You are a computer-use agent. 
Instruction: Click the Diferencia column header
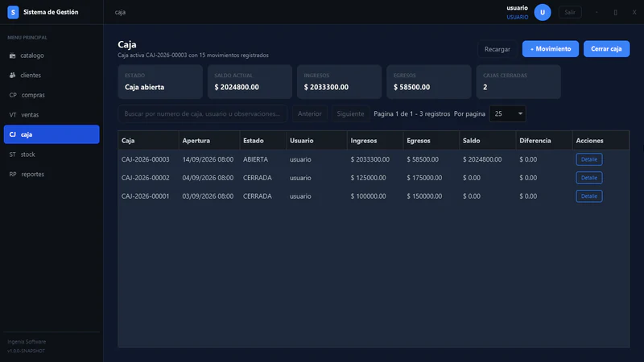pyautogui.click(x=544, y=140)
